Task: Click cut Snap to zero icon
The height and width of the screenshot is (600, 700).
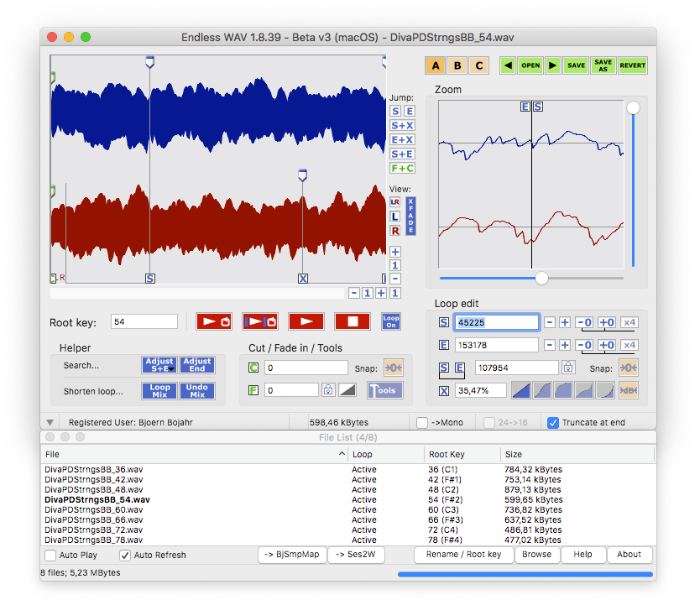Action: 394,368
